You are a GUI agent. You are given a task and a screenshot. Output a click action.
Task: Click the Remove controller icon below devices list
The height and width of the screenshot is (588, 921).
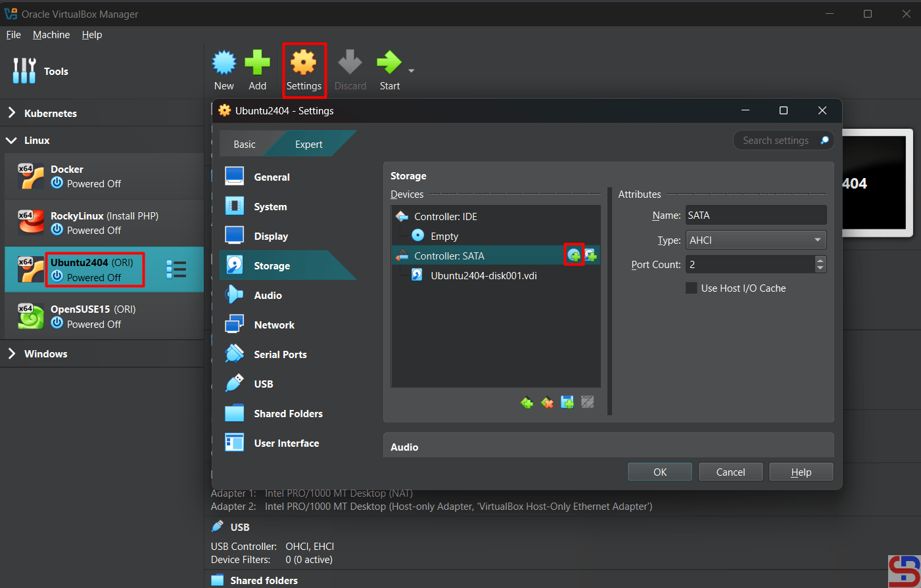click(x=547, y=402)
